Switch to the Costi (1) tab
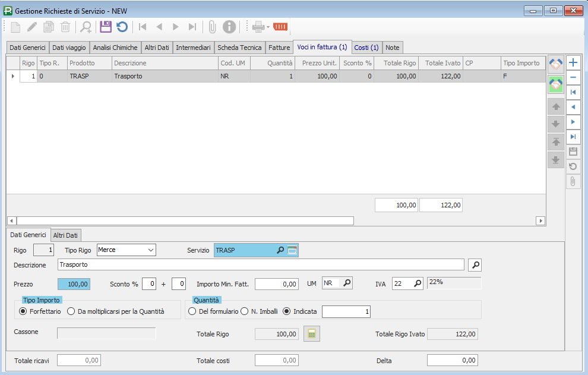Viewport: 588px width, 375px height. 366,47
